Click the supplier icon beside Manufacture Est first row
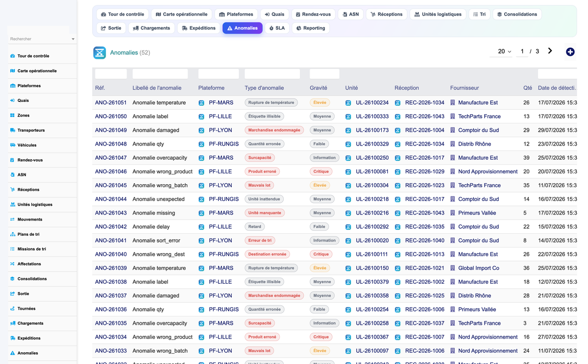This screenshot has width=588, height=364. point(453,103)
